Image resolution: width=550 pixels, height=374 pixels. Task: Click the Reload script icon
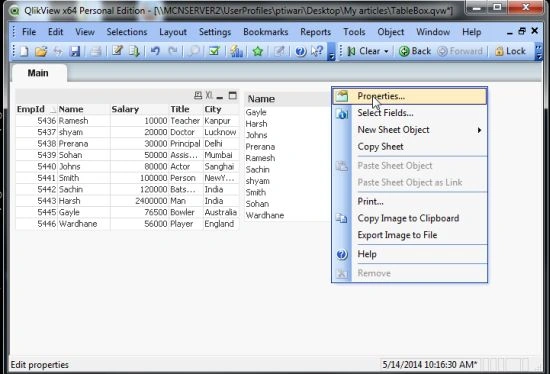coord(134,51)
